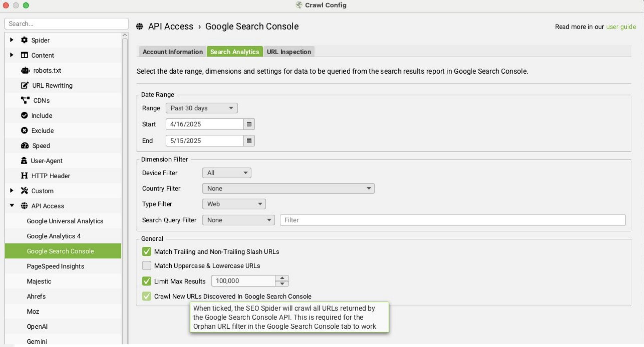644x347 pixels.
Task: Click the Max Results value 100,000
Action: coord(243,281)
